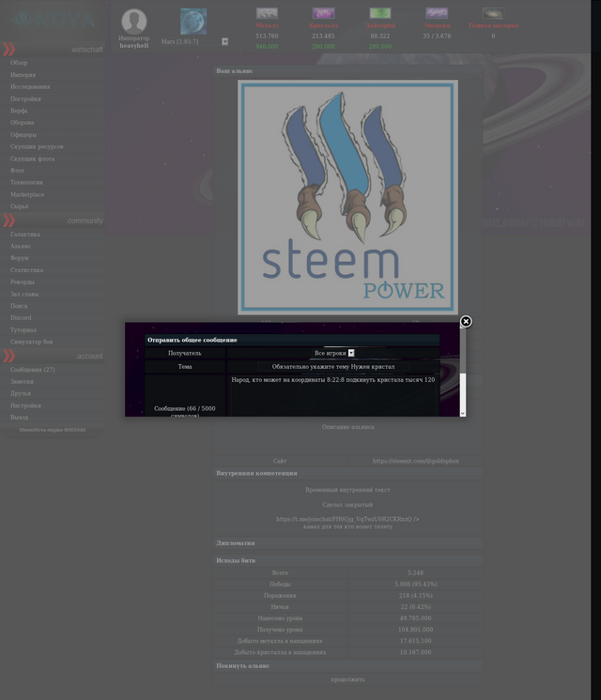Open Туториал page
Viewport: 601px width, 700px height.
point(23,330)
